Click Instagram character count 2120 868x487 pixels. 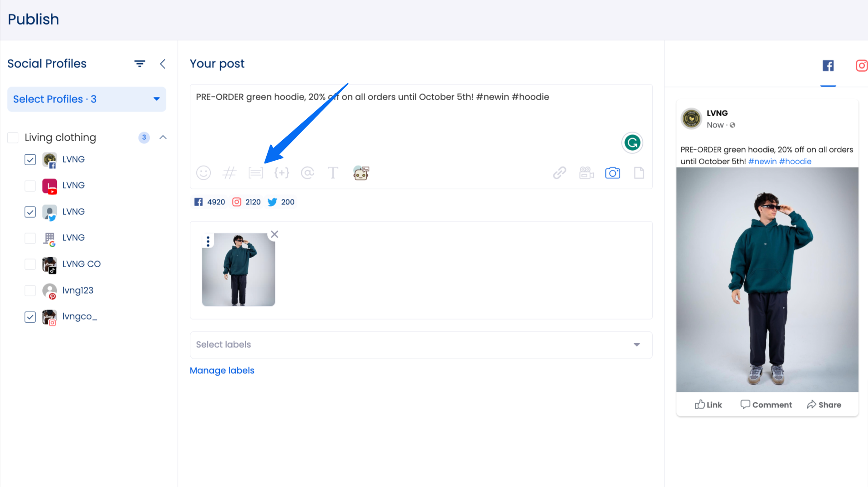[247, 202]
